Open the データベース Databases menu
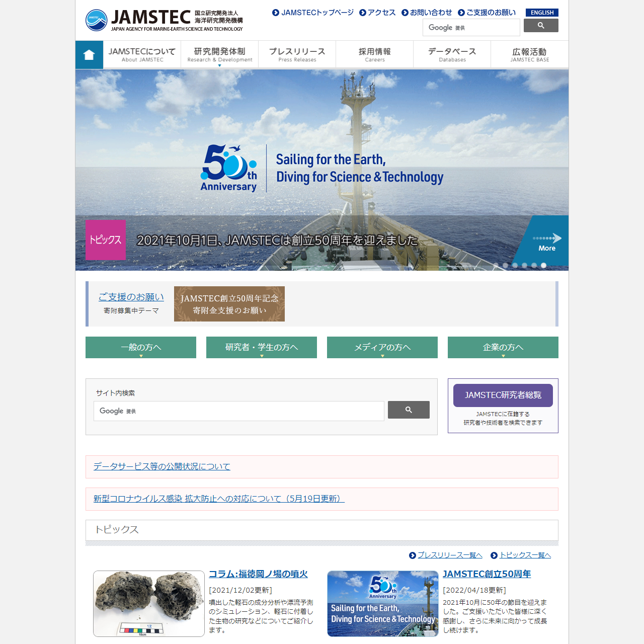 coord(452,54)
